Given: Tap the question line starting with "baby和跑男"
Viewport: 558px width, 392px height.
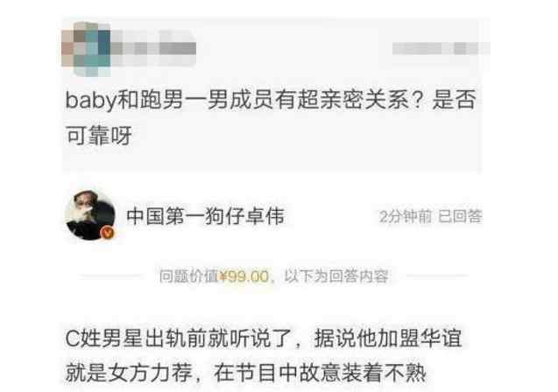Looking at the screenshot, I should (271, 100).
